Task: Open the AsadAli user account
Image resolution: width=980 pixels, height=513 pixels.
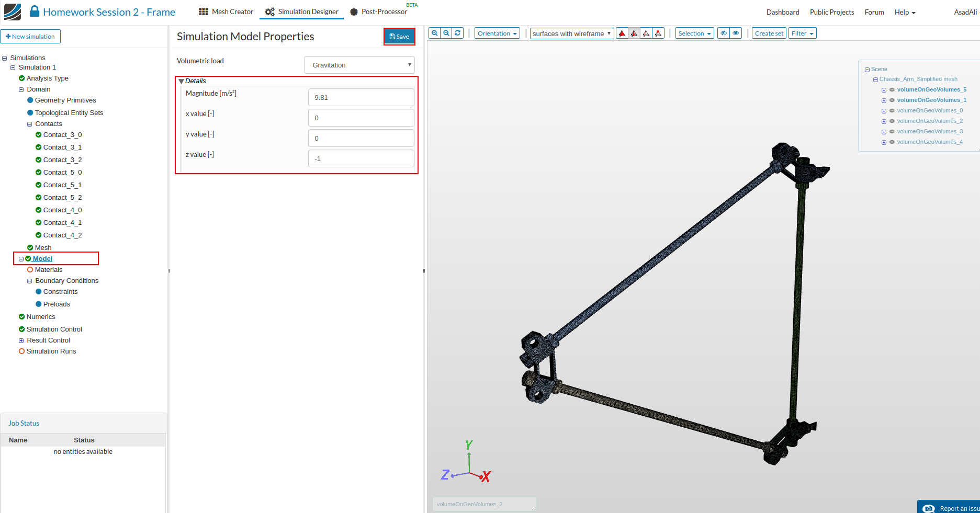Action: coord(965,12)
